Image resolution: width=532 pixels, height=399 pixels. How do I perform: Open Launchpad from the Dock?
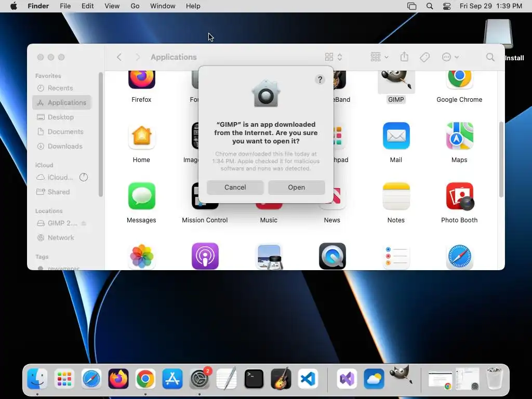[64, 379]
